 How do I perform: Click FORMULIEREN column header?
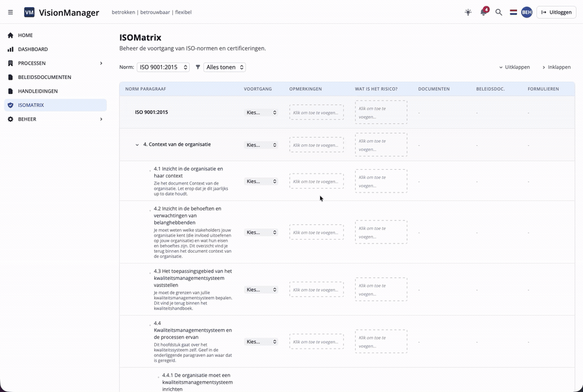(543, 89)
